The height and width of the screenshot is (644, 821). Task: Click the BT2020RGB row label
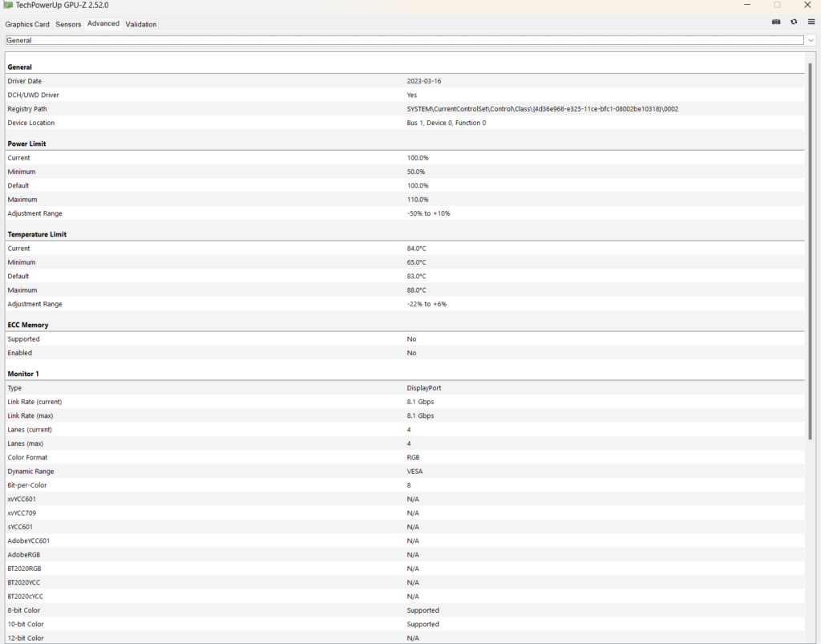tap(25, 569)
